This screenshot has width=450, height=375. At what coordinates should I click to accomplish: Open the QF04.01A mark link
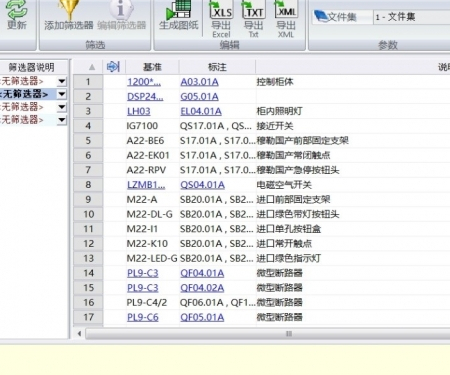click(202, 273)
